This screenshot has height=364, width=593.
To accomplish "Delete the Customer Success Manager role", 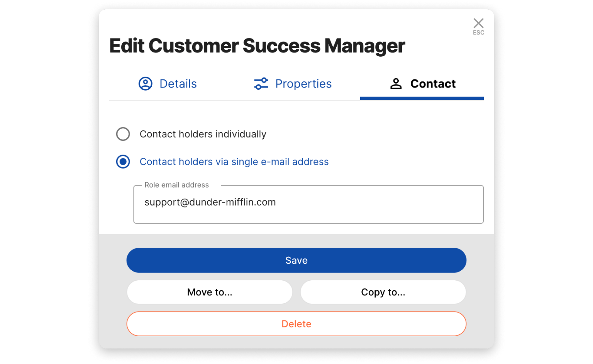I will (296, 324).
